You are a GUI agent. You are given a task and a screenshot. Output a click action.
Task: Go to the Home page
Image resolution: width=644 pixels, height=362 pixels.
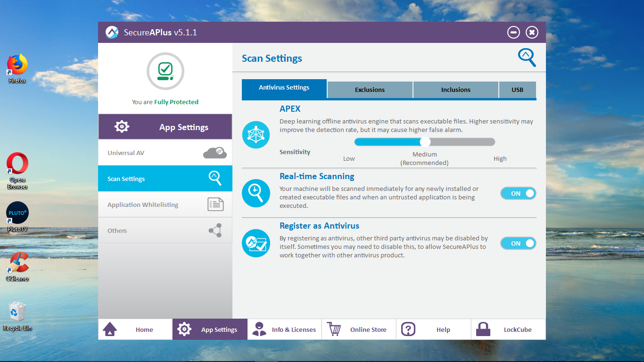pyautogui.click(x=135, y=329)
